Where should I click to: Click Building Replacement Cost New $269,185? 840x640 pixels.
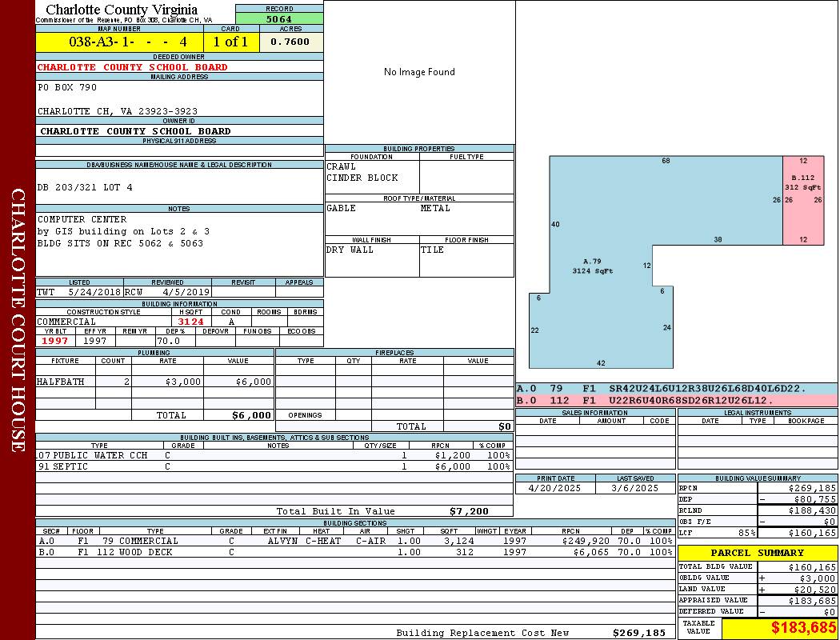point(639,633)
